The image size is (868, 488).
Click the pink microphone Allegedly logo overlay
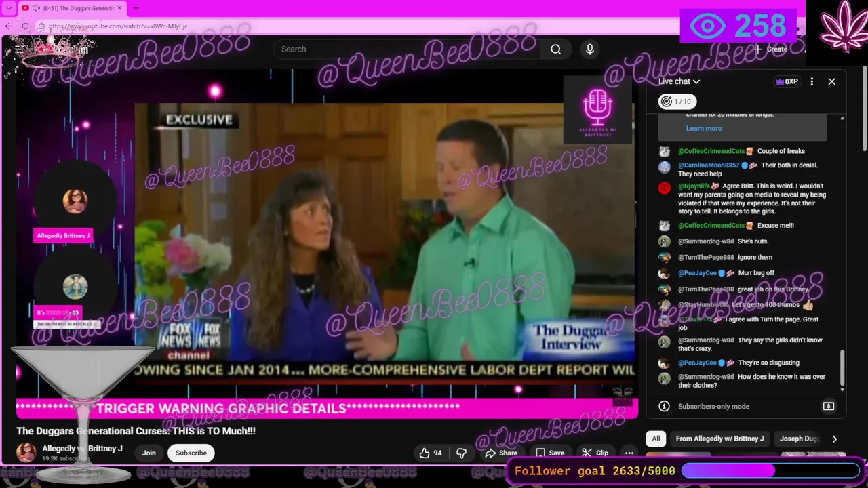coord(597,109)
